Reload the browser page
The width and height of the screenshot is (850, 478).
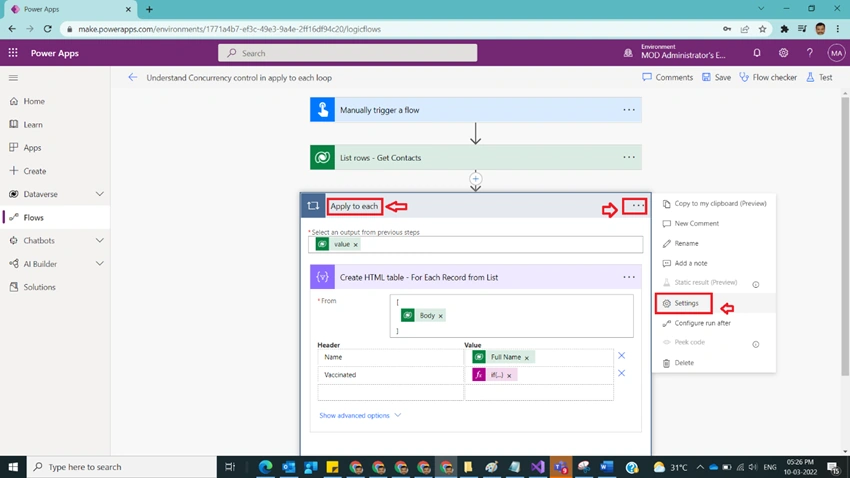coord(48,29)
